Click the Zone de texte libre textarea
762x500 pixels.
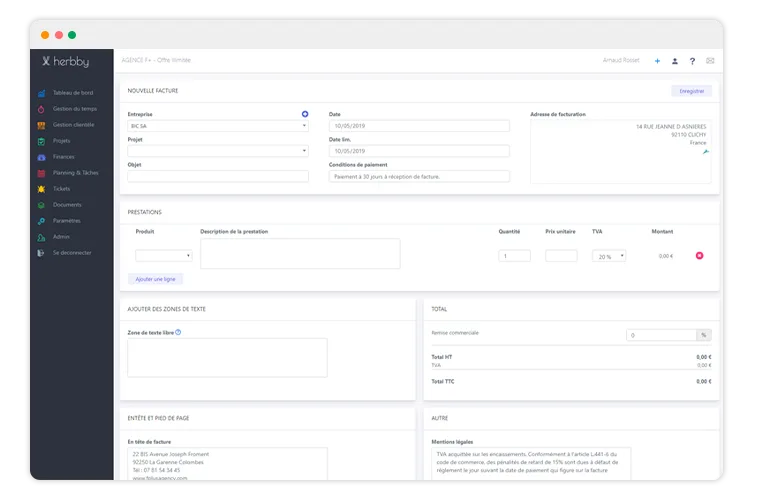click(227, 358)
